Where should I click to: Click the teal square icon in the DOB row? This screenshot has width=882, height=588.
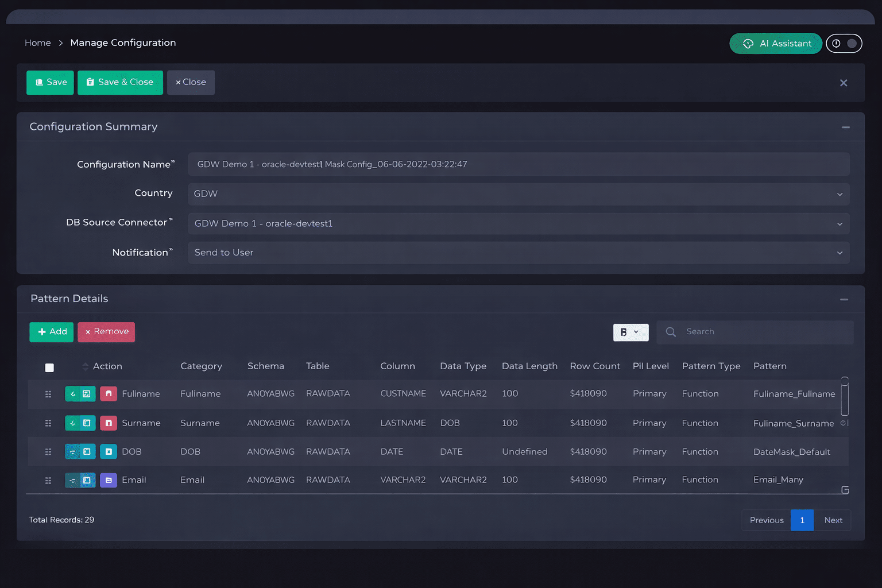[x=108, y=452]
